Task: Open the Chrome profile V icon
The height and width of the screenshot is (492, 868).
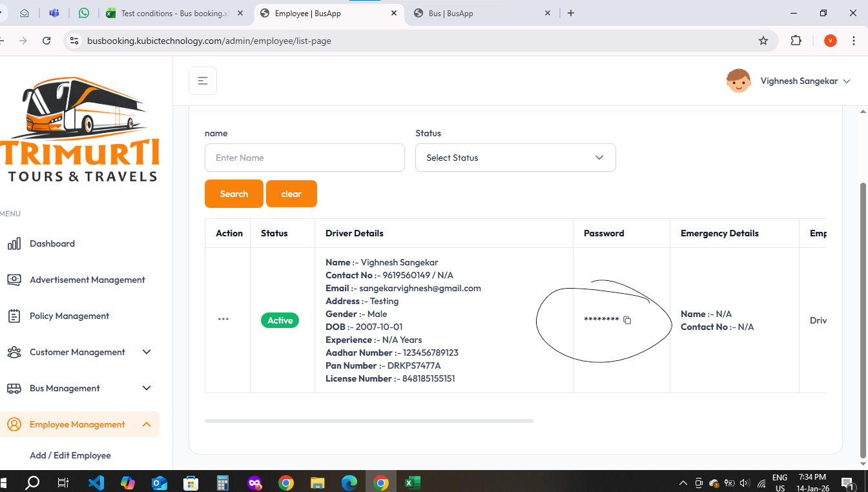Action: (x=831, y=41)
